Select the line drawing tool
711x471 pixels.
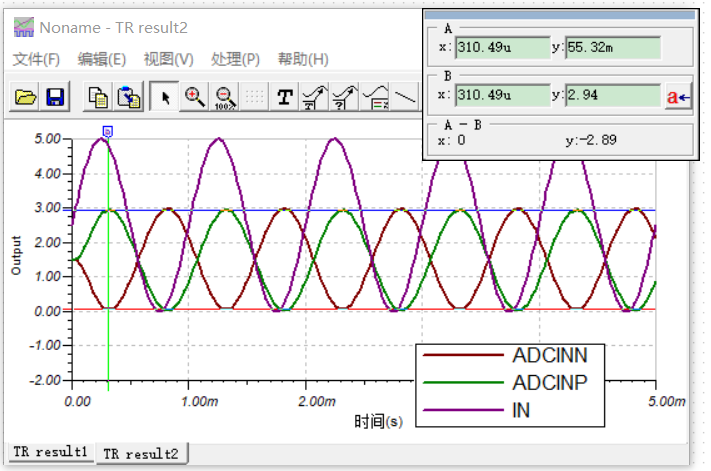(405, 97)
